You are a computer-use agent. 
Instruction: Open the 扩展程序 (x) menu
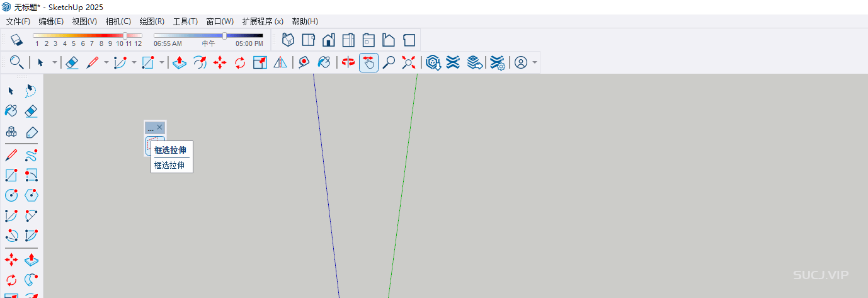pyautogui.click(x=262, y=21)
